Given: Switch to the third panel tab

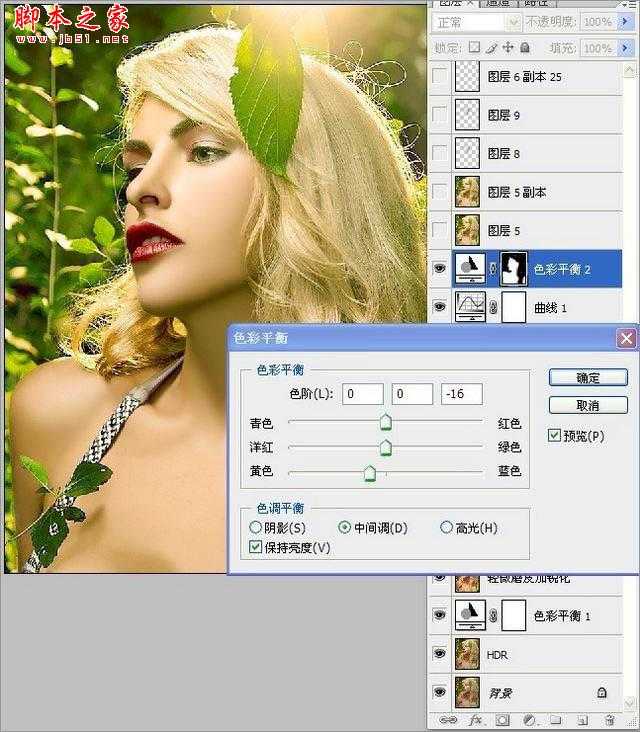Looking at the screenshot, I should coord(535,3).
